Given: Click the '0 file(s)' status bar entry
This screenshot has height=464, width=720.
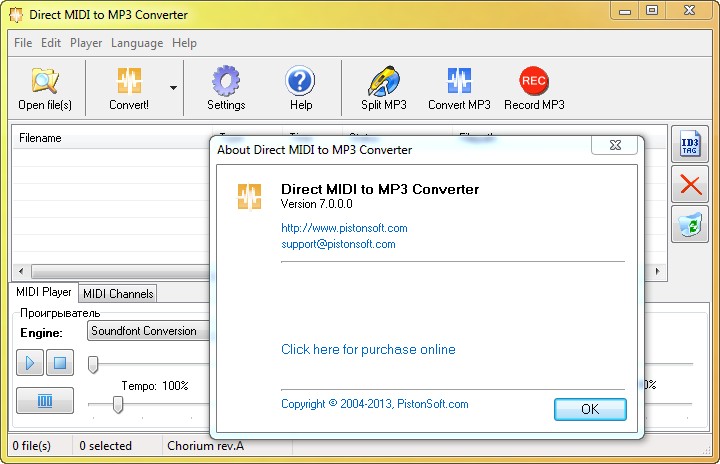Looking at the screenshot, I should click(32, 446).
